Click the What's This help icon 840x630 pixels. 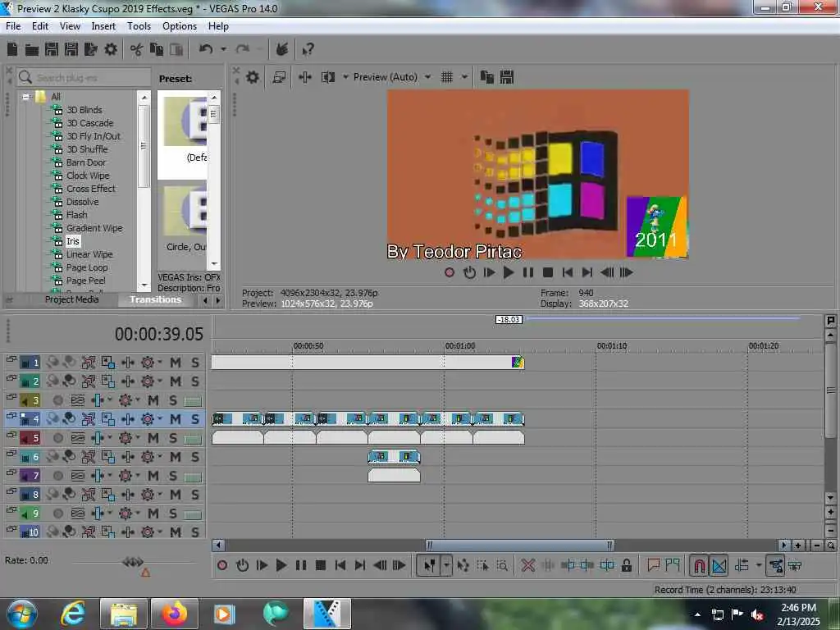[x=308, y=50]
